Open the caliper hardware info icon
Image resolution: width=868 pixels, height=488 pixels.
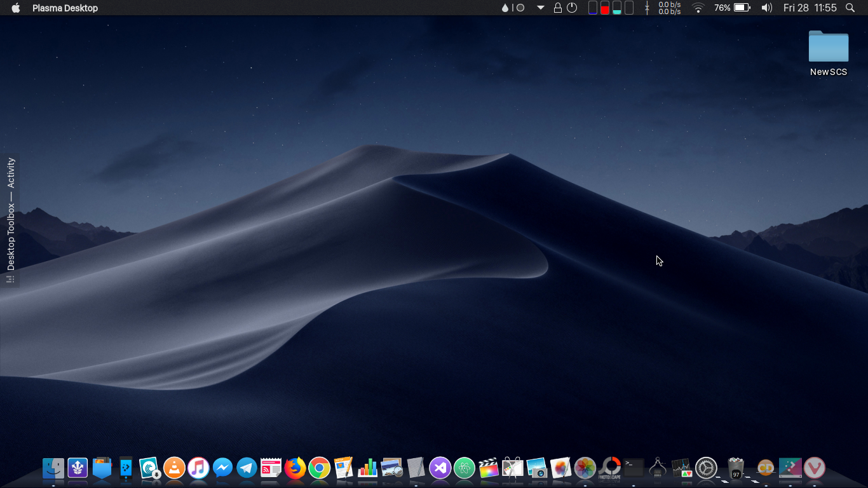coord(658,468)
